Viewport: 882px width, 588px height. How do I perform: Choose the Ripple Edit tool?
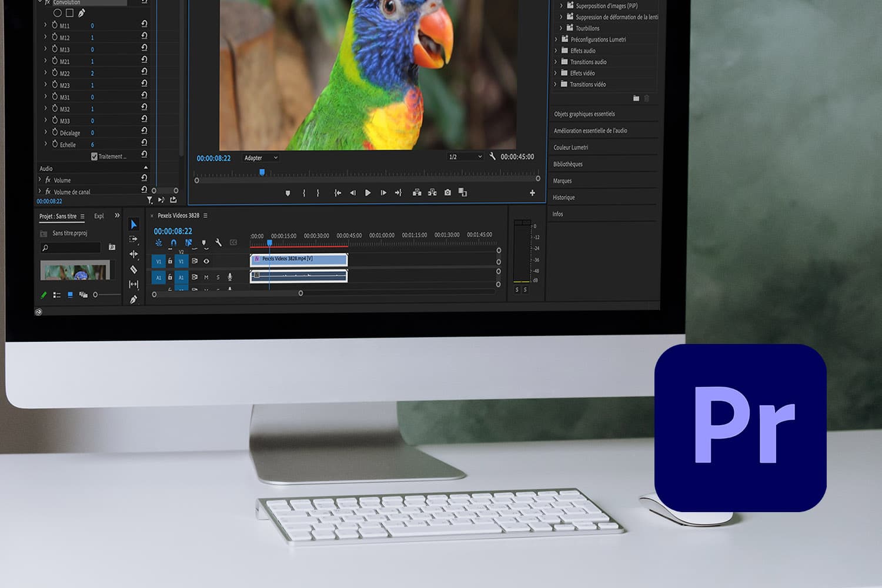pyautogui.click(x=133, y=254)
